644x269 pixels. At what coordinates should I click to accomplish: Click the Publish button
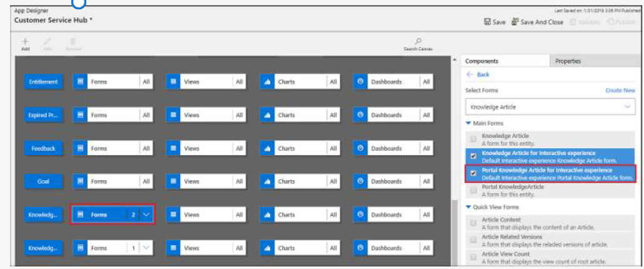[622, 22]
